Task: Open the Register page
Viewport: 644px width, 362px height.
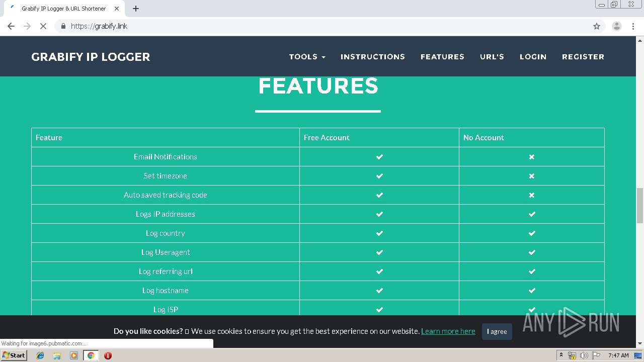Action: [583, 57]
